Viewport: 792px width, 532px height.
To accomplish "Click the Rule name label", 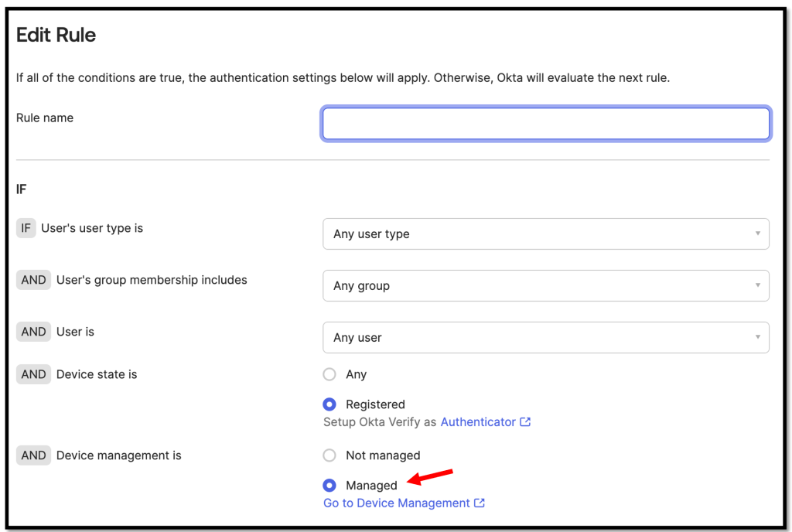I will tap(45, 118).
